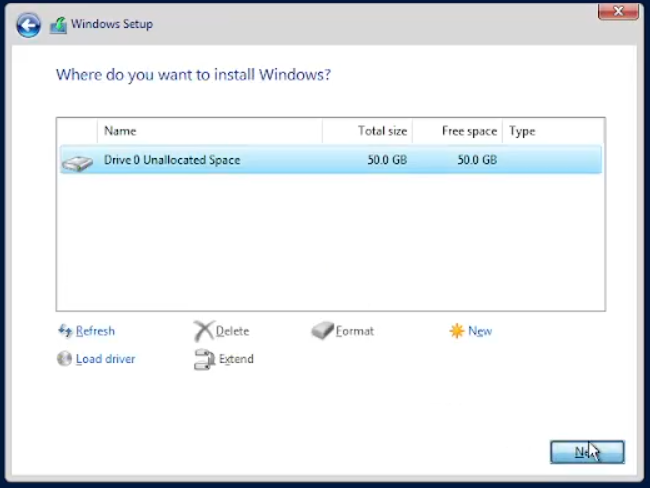This screenshot has height=488, width=650.
Task: Click the New partition star icon
Action: (457, 331)
